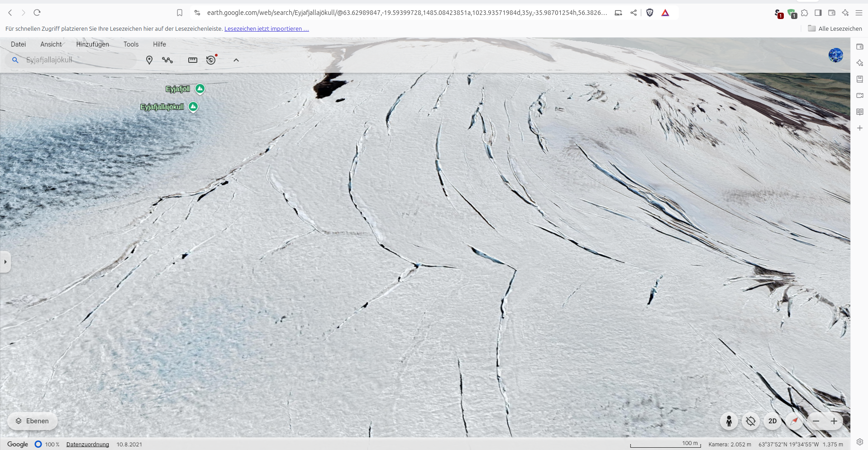Image resolution: width=868 pixels, height=450 pixels.
Task: Zoom out with the minus button
Action: click(816, 421)
